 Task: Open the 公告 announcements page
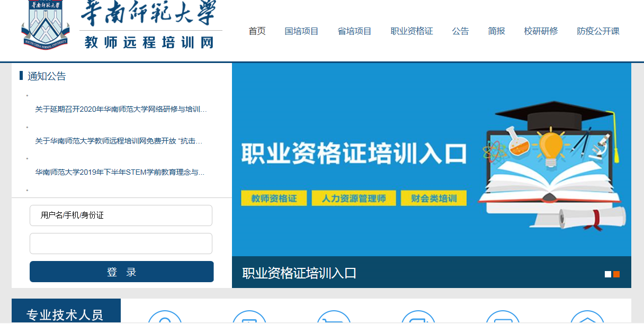click(x=460, y=31)
